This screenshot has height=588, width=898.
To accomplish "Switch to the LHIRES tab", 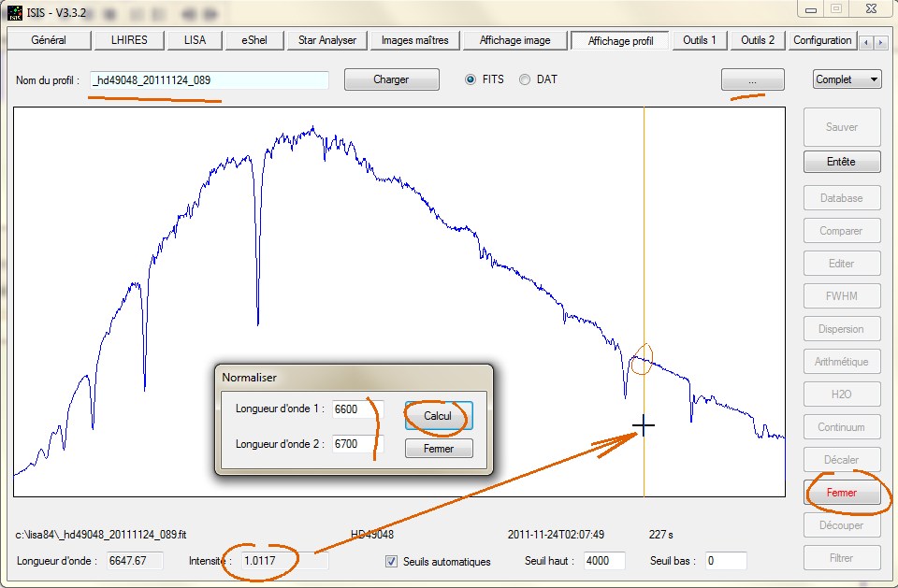I will [x=129, y=40].
